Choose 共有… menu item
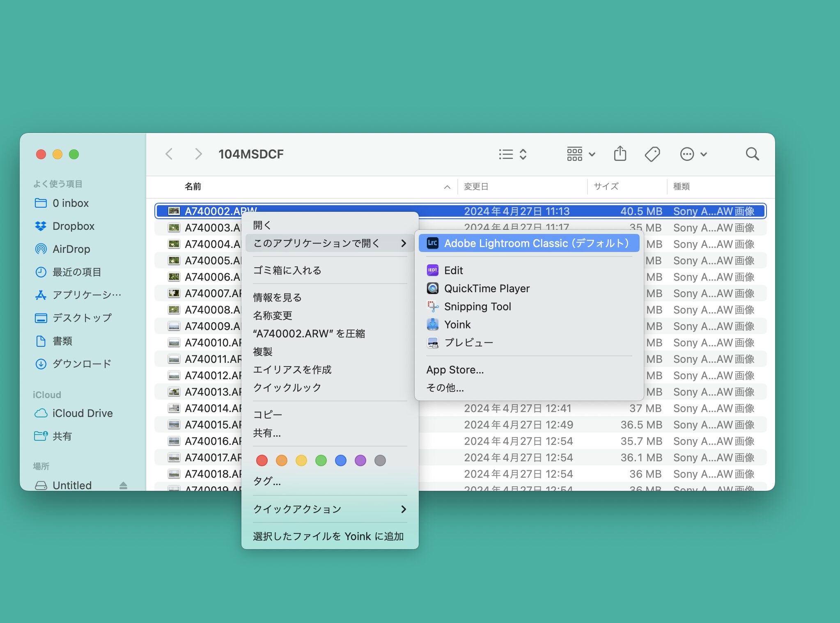Image resolution: width=840 pixels, height=623 pixels. coord(330,433)
